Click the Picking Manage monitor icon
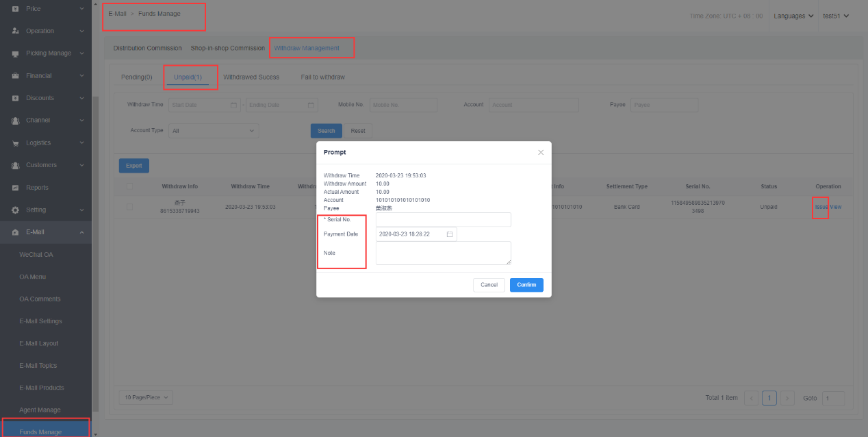This screenshot has height=437, width=868. click(15, 53)
